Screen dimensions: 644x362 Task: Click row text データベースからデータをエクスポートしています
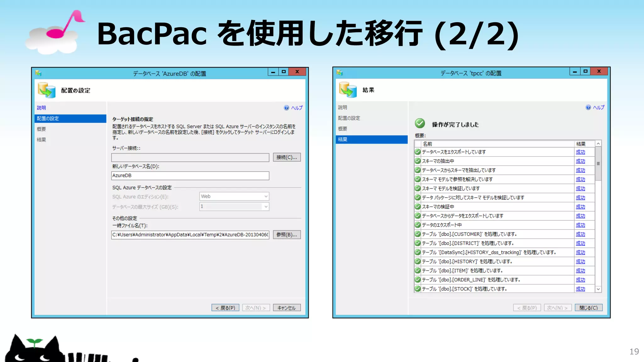click(x=463, y=216)
